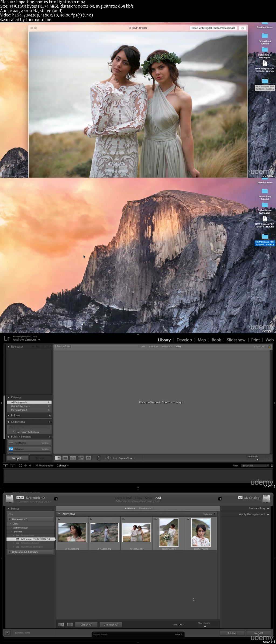Click main window display button 1
The height and width of the screenshot is (644, 276).
(x=5, y=465)
